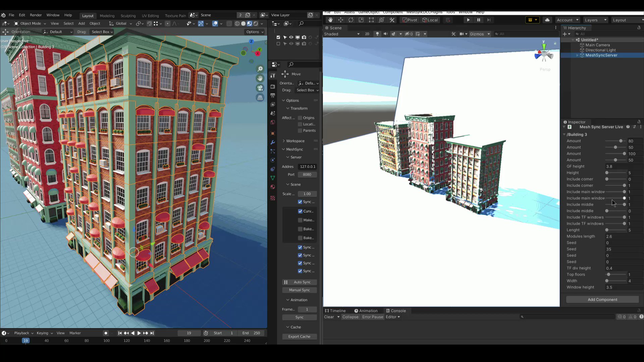Switch to Blender's Modeling workspace tab
The height and width of the screenshot is (362, 644).
(107, 15)
